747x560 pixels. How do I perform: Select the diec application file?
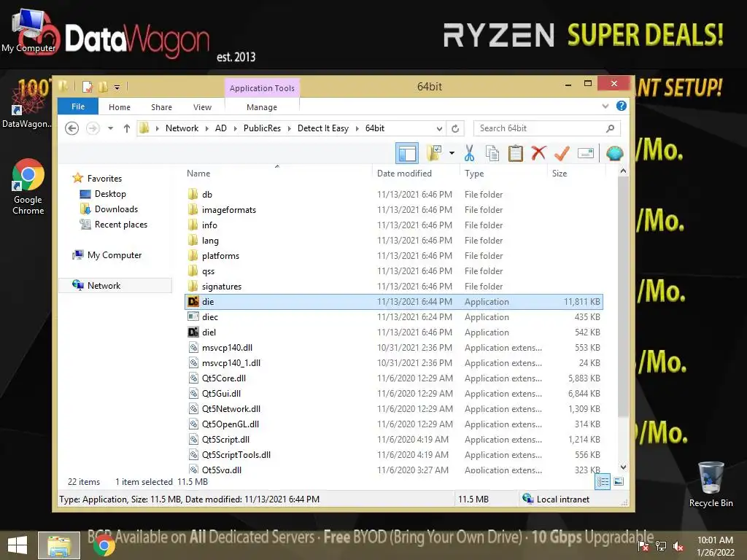pyautogui.click(x=394, y=316)
